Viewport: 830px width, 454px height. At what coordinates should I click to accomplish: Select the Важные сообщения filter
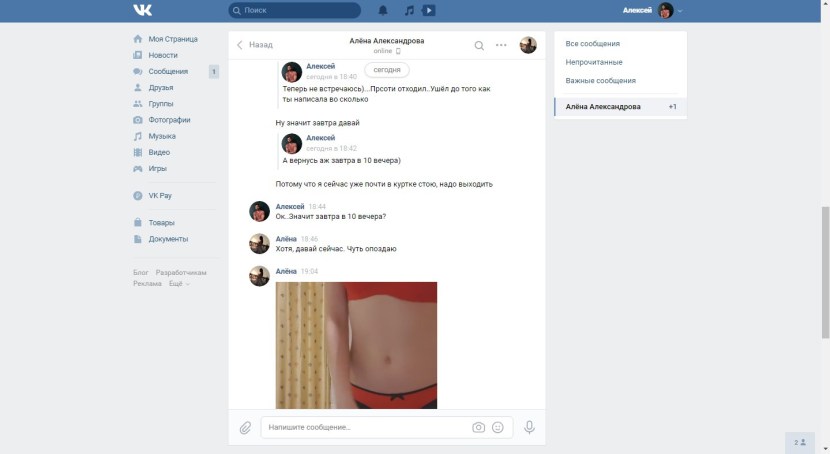pyautogui.click(x=600, y=80)
